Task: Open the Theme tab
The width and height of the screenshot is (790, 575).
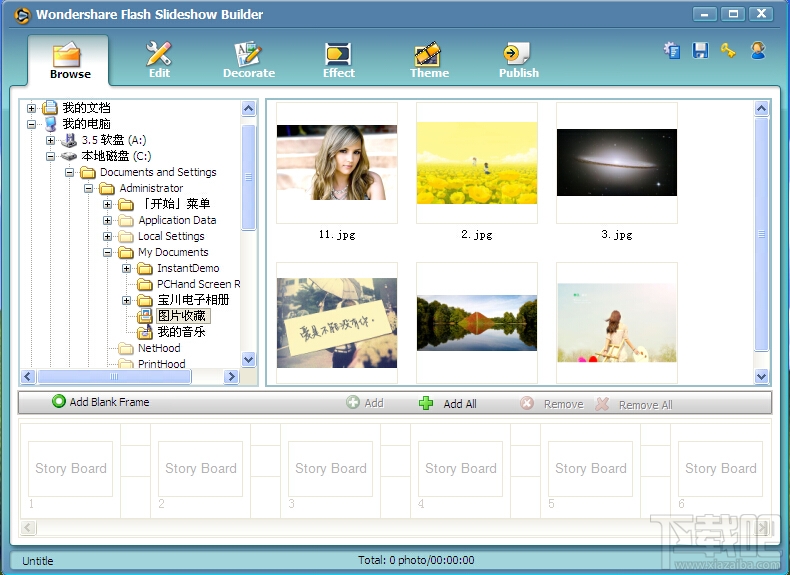Action: (429, 60)
